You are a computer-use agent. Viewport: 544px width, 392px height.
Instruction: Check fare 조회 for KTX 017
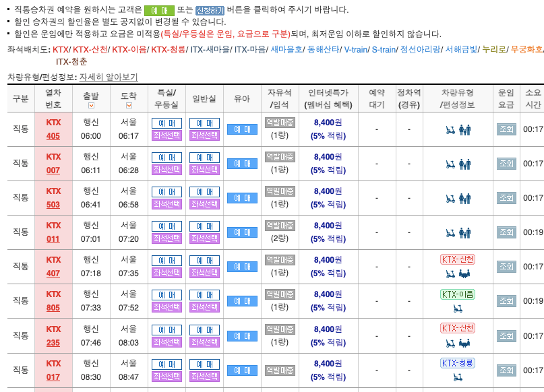click(x=506, y=370)
